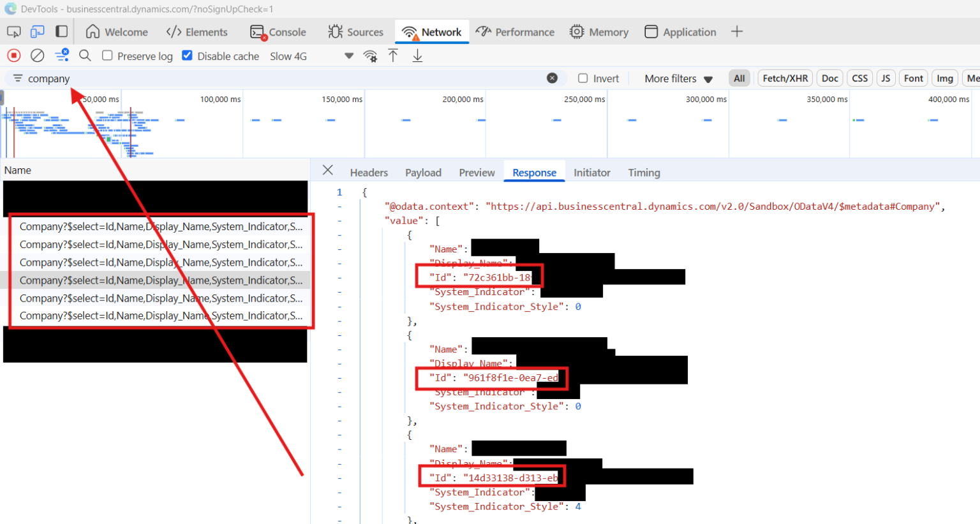Clear the company filter text field
The height and width of the screenshot is (524, 980).
pos(553,78)
